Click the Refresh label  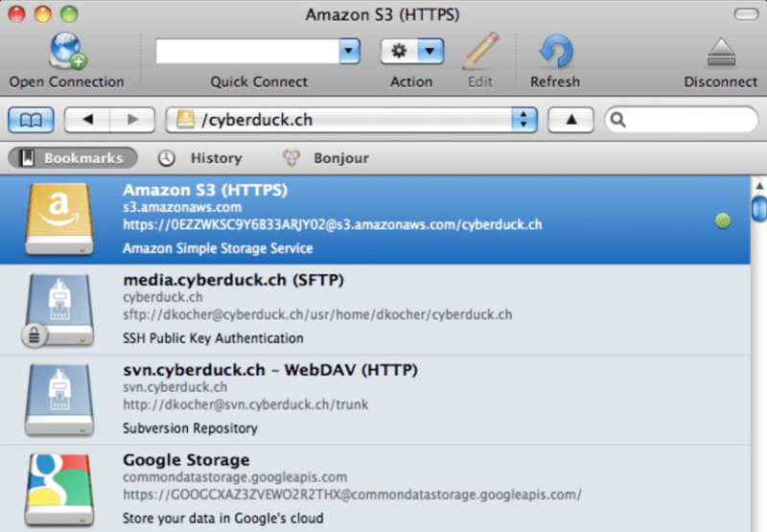click(555, 81)
